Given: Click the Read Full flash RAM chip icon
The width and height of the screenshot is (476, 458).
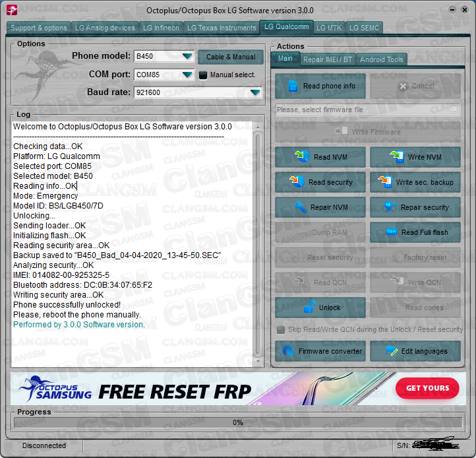Looking at the screenshot, I should [x=392, y=232].
